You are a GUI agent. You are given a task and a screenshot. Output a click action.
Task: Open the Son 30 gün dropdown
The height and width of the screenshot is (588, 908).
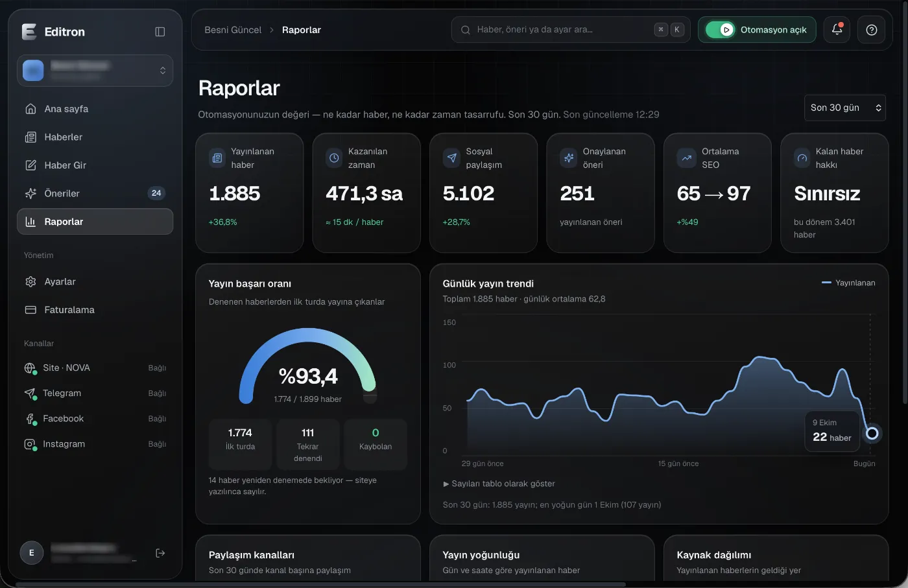[844, 108]
